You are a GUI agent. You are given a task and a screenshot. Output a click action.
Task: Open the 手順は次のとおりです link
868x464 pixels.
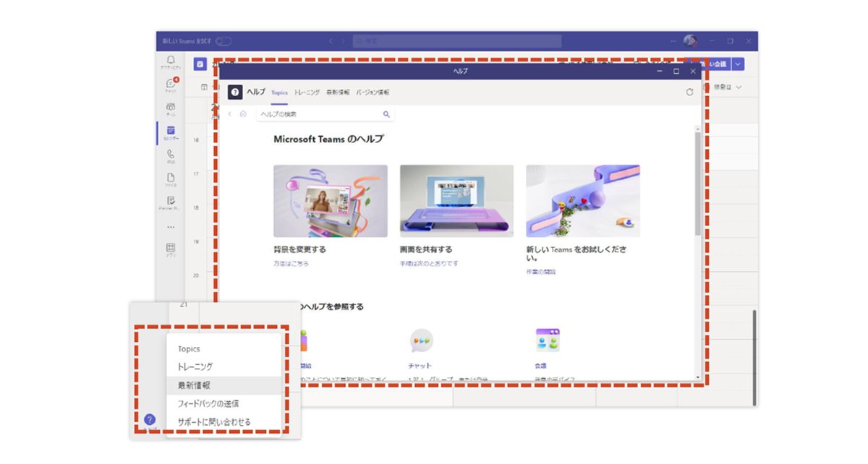(429, 264)
